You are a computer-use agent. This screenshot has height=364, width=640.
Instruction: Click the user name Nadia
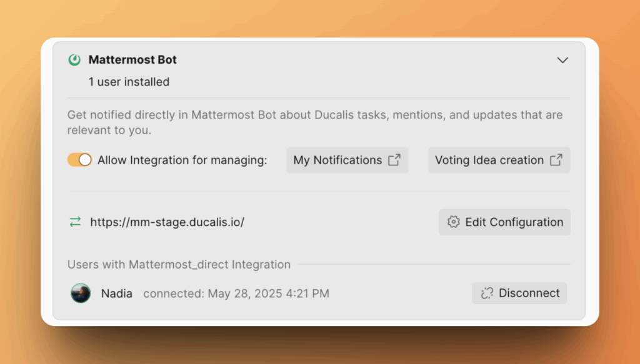pyautogui.click(x=117, y=293)
